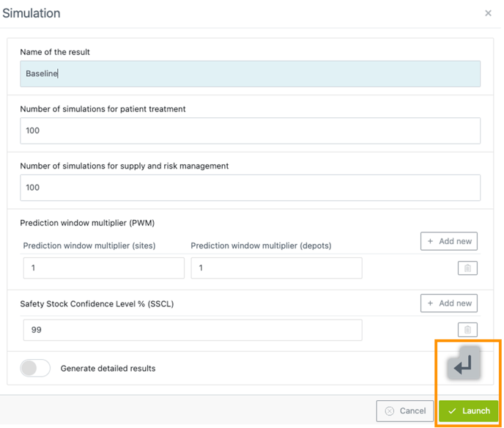Click the plus icon in the PWM Add new button

tap(431, 241)
